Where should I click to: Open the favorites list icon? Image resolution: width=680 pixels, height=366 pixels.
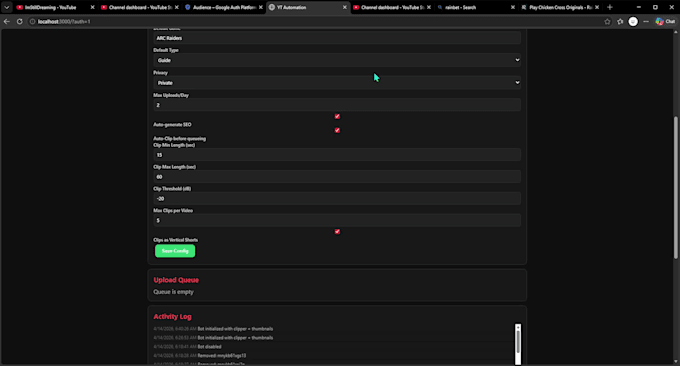coord(620,21)
